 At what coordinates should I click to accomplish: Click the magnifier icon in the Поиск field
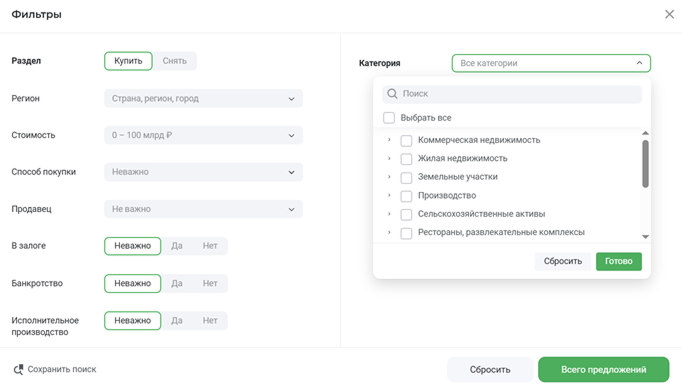[x=392, y=94]
